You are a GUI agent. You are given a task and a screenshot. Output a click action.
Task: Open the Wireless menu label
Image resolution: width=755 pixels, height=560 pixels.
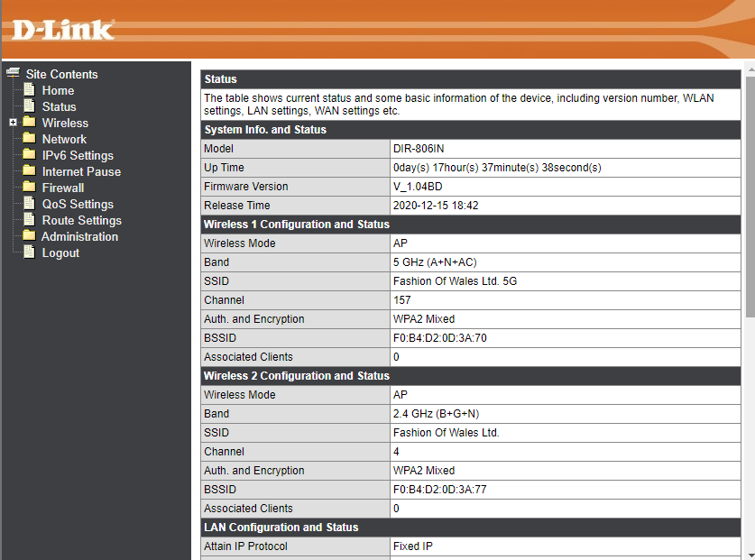point(65,123)
